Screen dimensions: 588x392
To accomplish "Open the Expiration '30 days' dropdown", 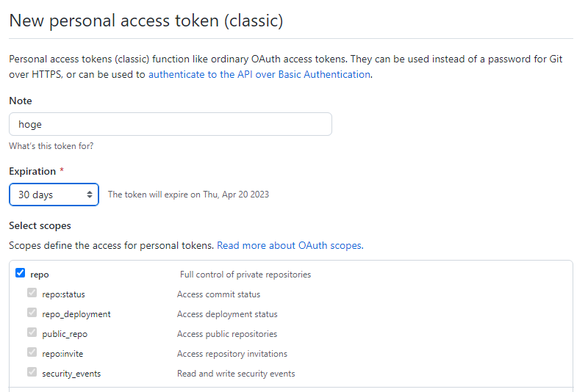I will pos(54,195).
